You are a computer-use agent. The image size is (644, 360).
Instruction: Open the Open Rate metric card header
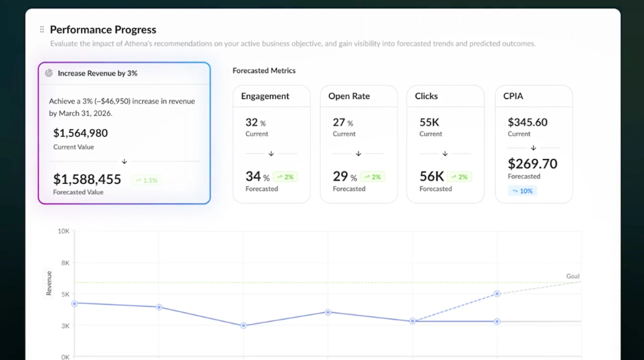[x=359, y=96]
